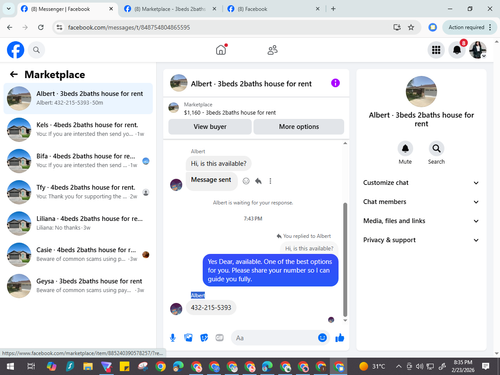Send a voice clip with microphone icon
This screenshot has height=375, width=500.
[x=173, y=338]
